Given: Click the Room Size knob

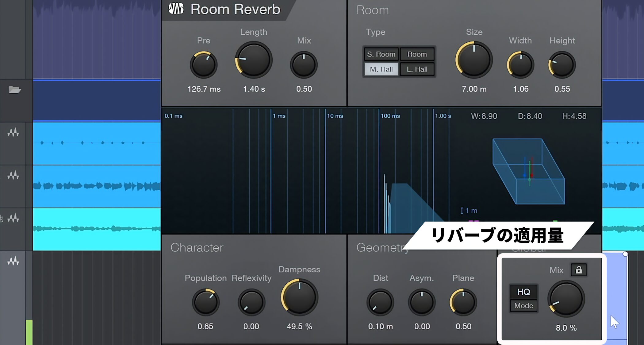Looking at the screenshot, I should (x=474, y=60).
